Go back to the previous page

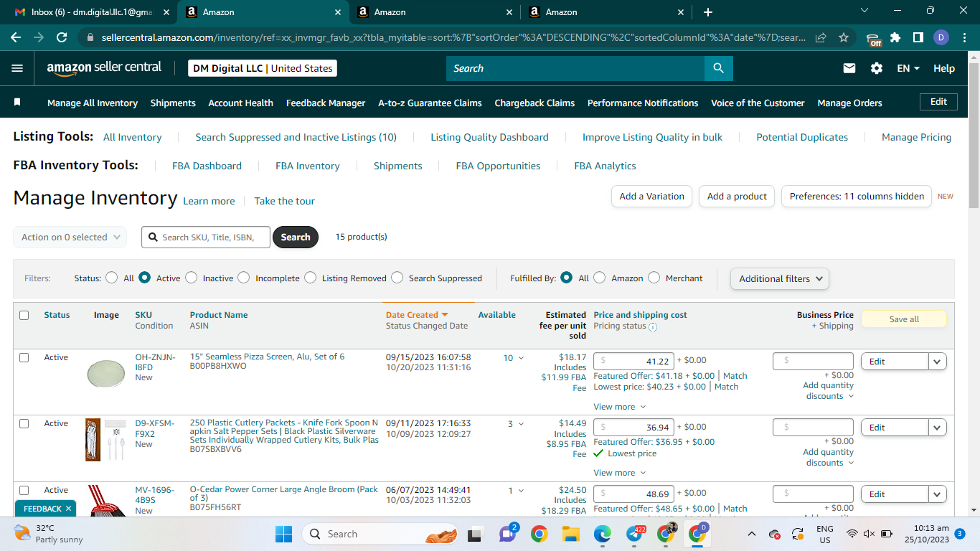16,37
